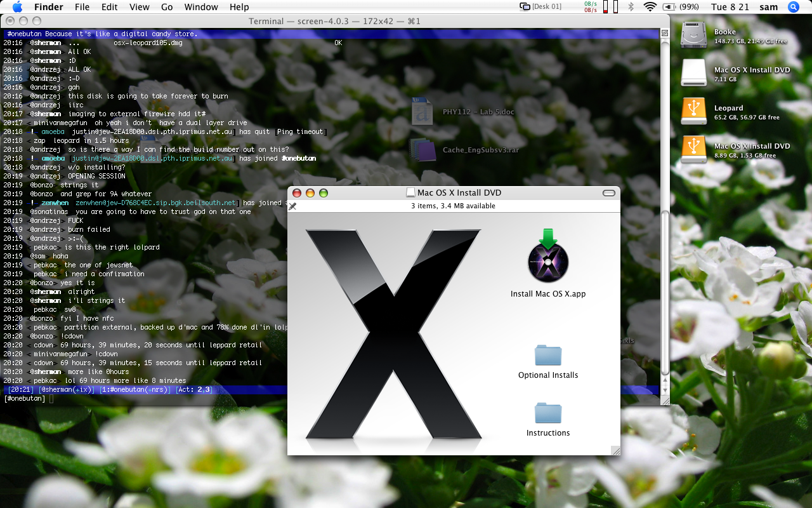This screenshot has width=812, height=508.
Task: Click the battery 99% indicator
Action: [x=681, y=7]
